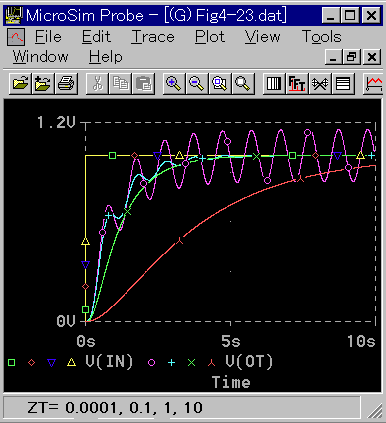Viewport: 386px width, 423px height.
Task: Select the V(OT) trace label
Action: point(249,362)
